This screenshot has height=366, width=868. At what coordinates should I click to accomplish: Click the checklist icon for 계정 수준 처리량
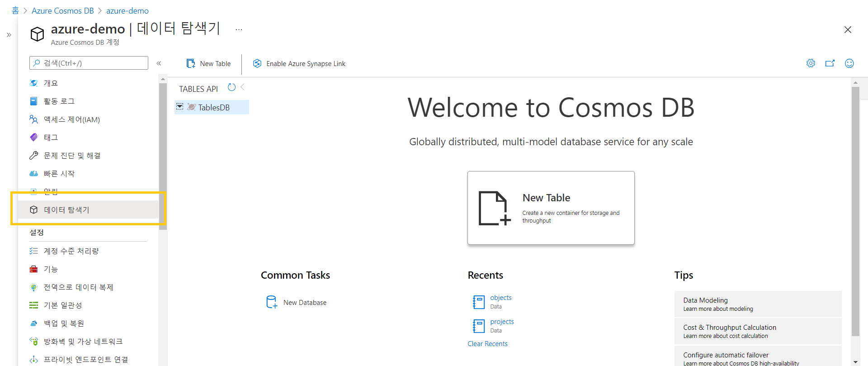click(x=33, y=251)
